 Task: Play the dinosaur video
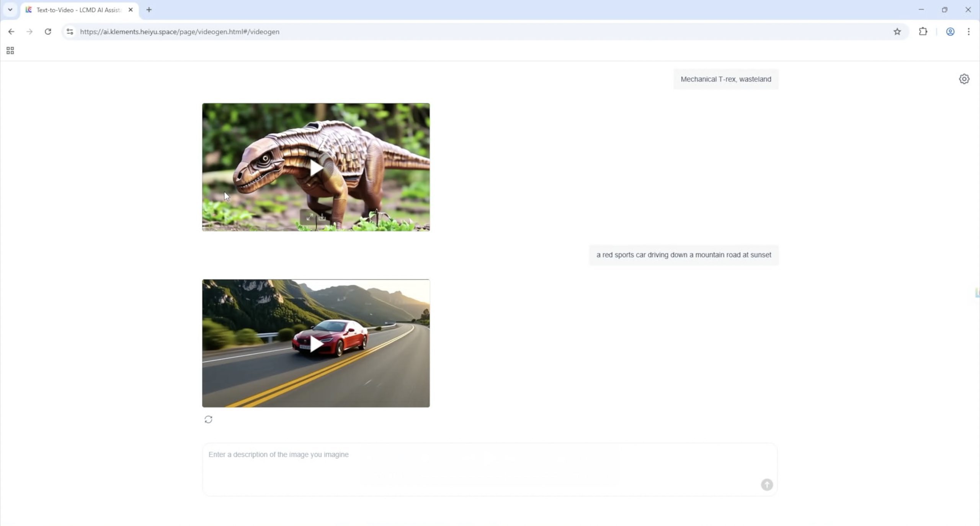316,168
